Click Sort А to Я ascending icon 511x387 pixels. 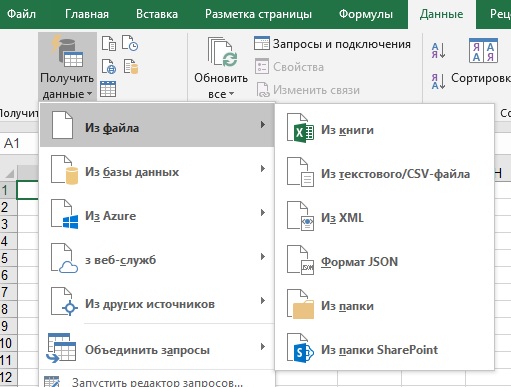(x=438, y=51)
